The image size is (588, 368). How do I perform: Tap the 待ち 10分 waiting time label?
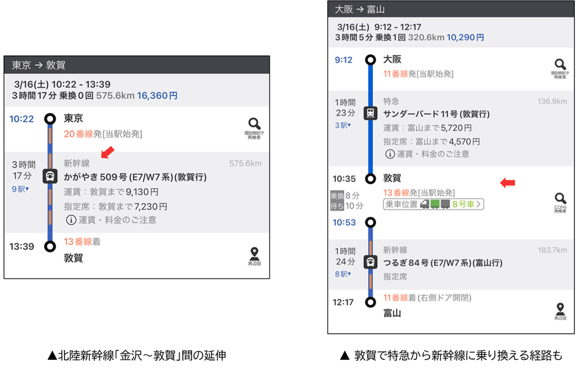pos(347,206)
